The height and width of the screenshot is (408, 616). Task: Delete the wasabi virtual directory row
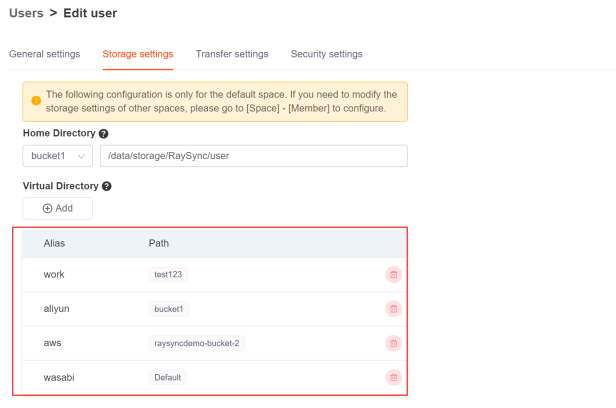coord(393,377)
